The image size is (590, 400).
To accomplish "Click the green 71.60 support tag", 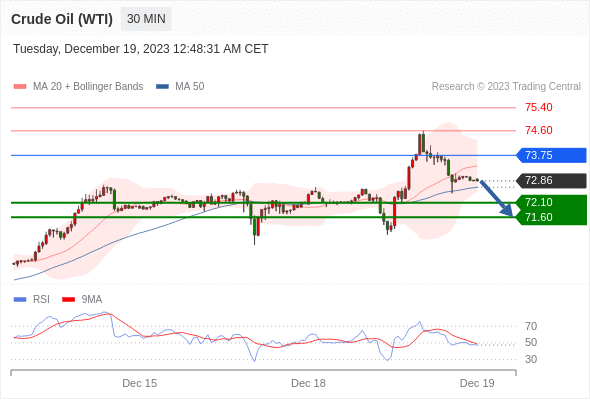I will point(552,217).
